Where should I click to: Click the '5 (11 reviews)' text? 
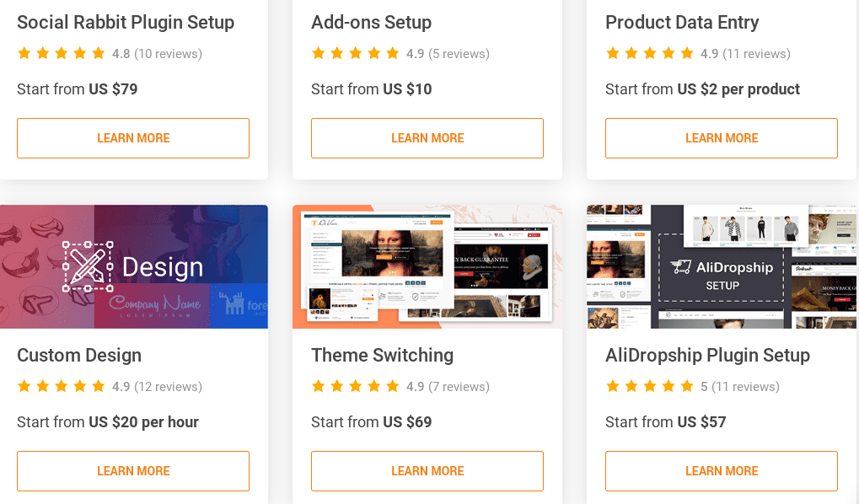(740, 387)
